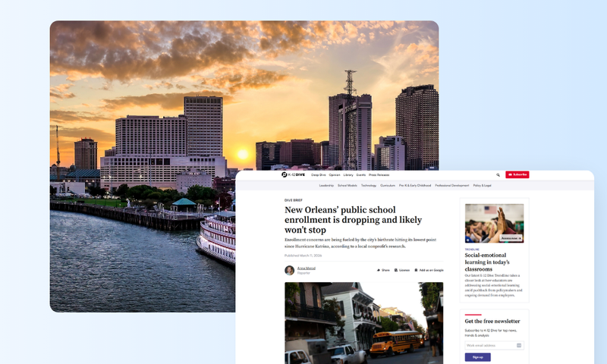Screen dimensions: 607x364
Task: Select the Leadership topic
Action: (326, 186)
